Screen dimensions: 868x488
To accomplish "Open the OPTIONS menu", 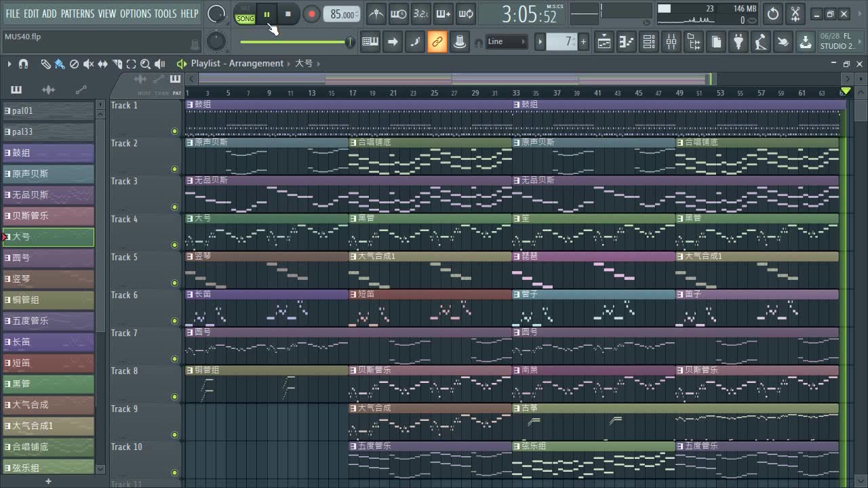I will tap(136, 14).
